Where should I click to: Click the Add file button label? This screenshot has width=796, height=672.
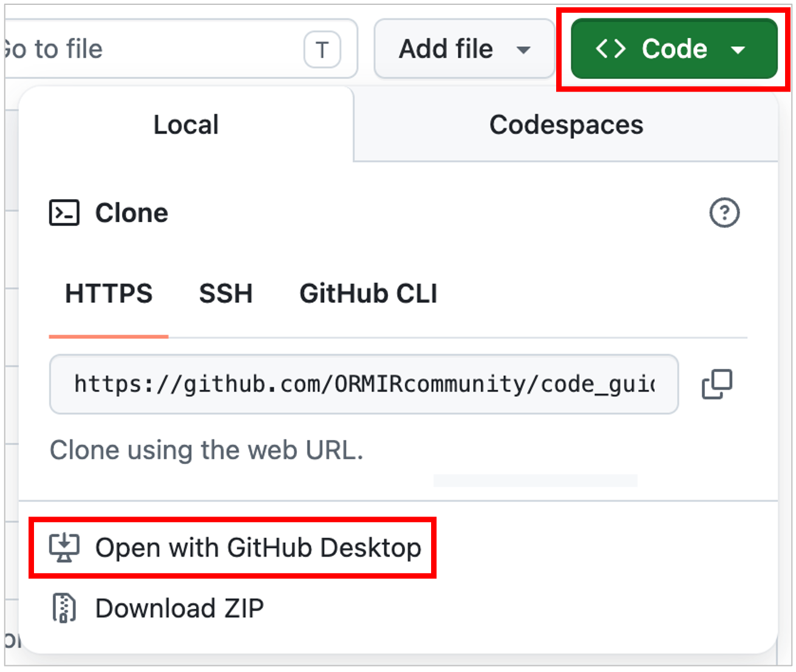point(446,49)
